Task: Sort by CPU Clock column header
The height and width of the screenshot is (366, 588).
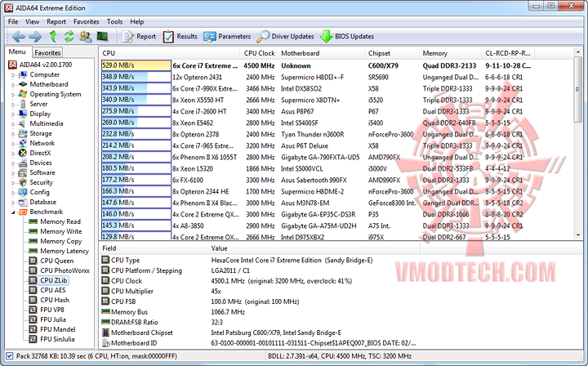Action: coord(260,53)
